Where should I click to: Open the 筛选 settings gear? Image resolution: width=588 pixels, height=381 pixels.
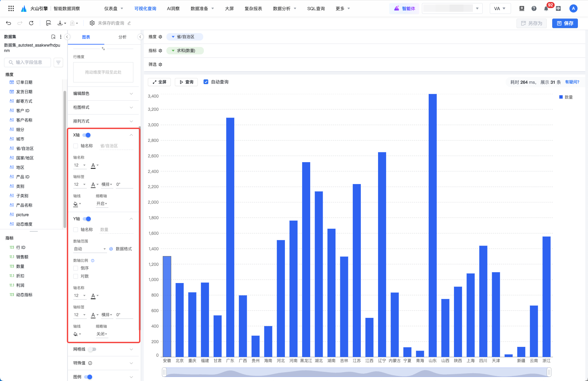coord(160,65)
